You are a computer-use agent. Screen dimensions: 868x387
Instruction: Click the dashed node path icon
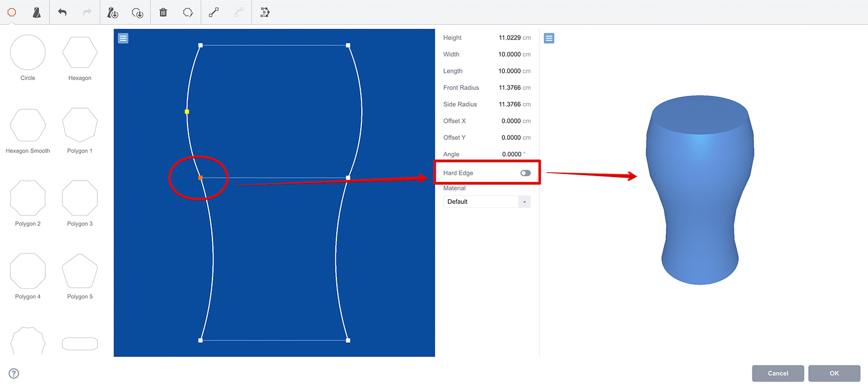(265, 12)
